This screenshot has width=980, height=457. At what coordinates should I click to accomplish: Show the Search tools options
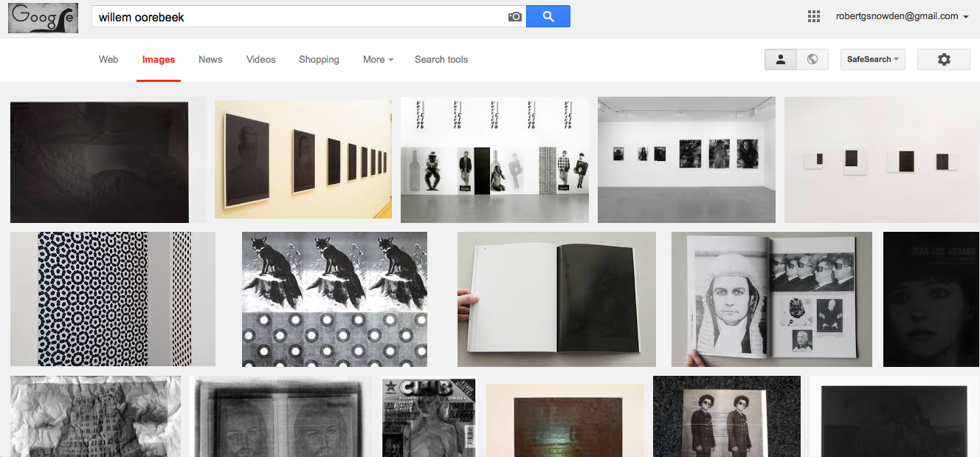441,60
